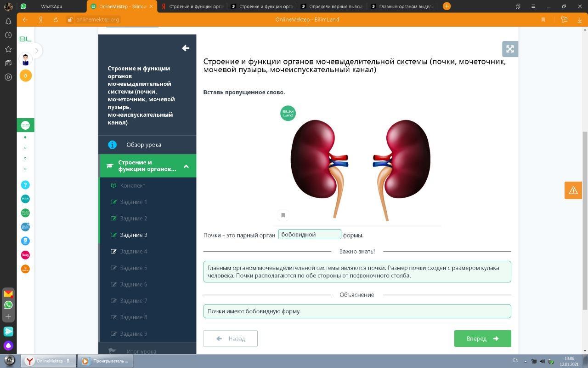Click the Назад button
588x368 pixels.
tap(230, 339)
